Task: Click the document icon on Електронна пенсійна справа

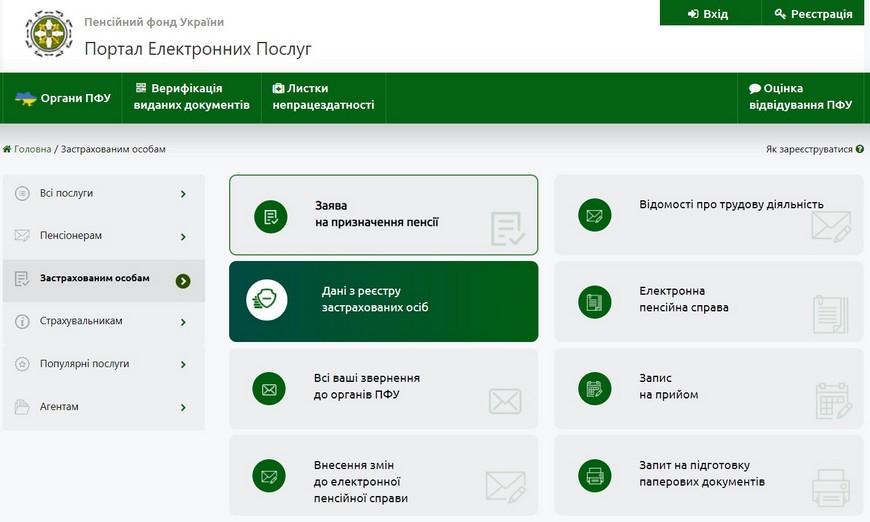Action: pos(595,301)
